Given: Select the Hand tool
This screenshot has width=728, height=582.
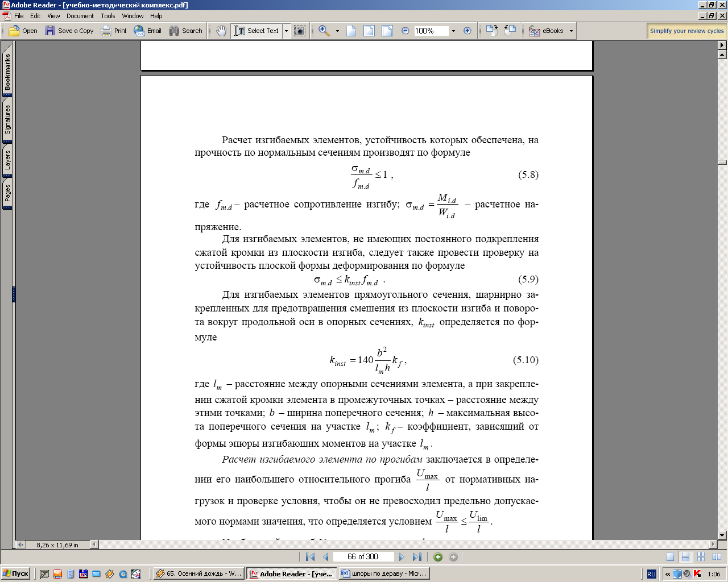Looking at the screenshot, I should click(221, 31).
